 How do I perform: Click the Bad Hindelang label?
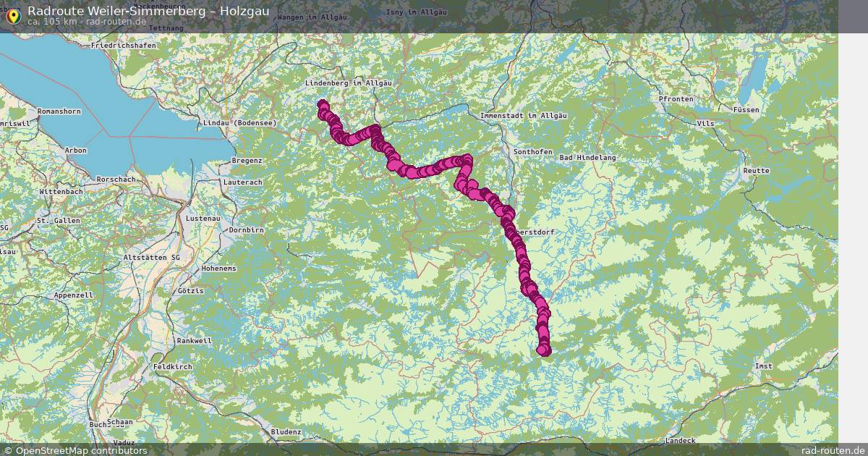click(587, 157)
